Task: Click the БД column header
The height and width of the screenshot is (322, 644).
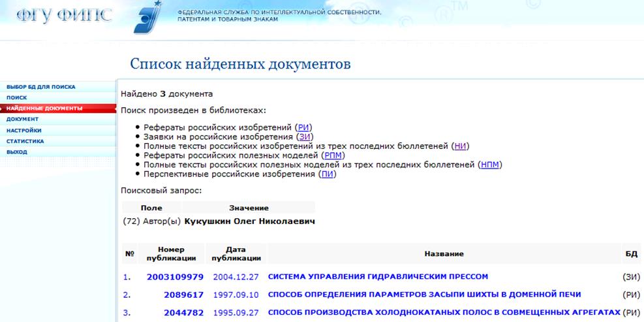Action: (631, 254)
